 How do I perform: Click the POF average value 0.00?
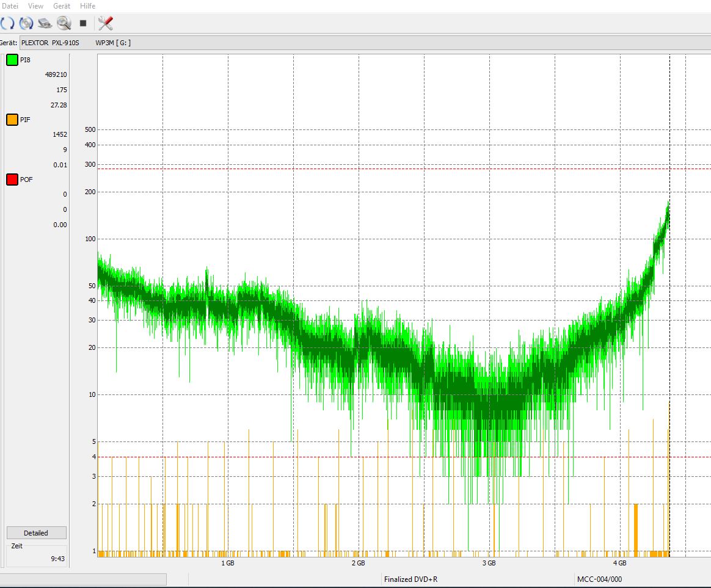pos(60,225)
